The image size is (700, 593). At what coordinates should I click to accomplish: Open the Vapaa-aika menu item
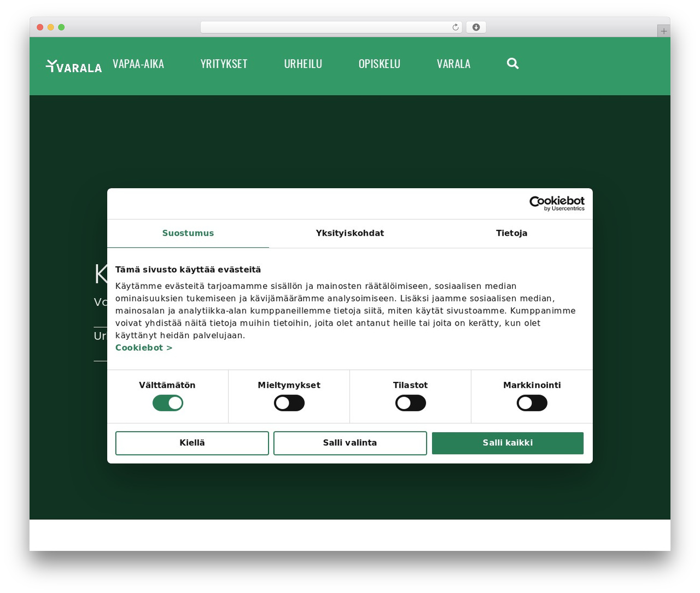[x=138, y=64]
